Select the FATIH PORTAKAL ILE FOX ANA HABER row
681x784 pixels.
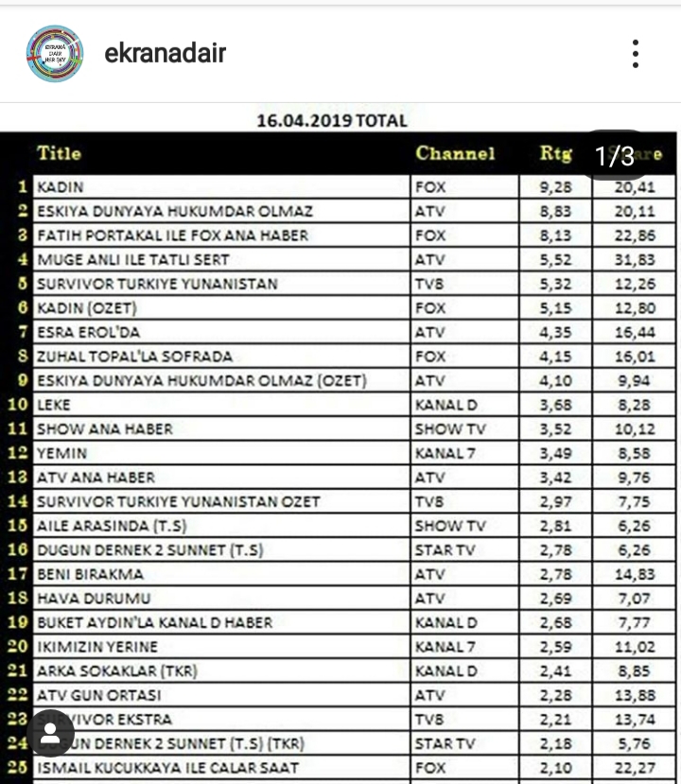[172, 235]
